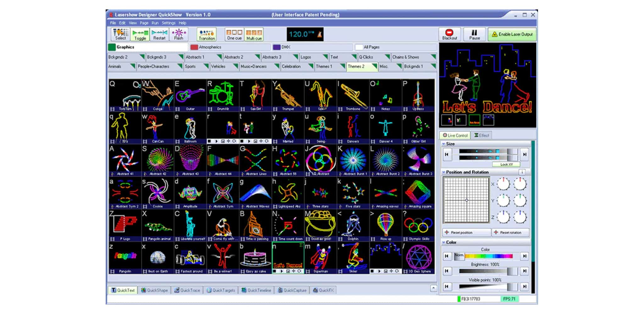This screenshot has width=644, height=314.
Task: Click the Pause output icon
Action: (x=474, y=35)
